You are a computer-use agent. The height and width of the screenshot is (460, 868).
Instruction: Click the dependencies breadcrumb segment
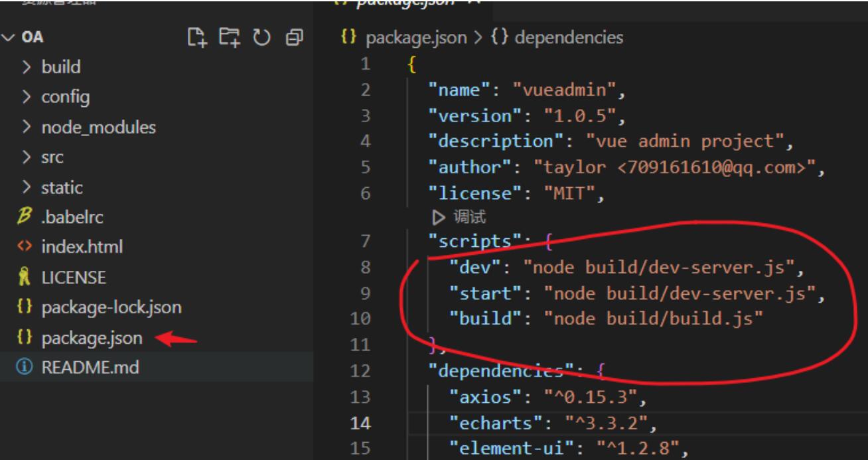tap(568, 38)
